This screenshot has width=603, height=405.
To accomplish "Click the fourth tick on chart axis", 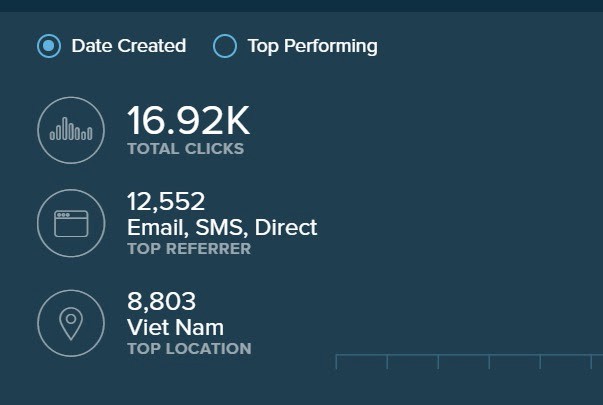I will coord(489,361).
